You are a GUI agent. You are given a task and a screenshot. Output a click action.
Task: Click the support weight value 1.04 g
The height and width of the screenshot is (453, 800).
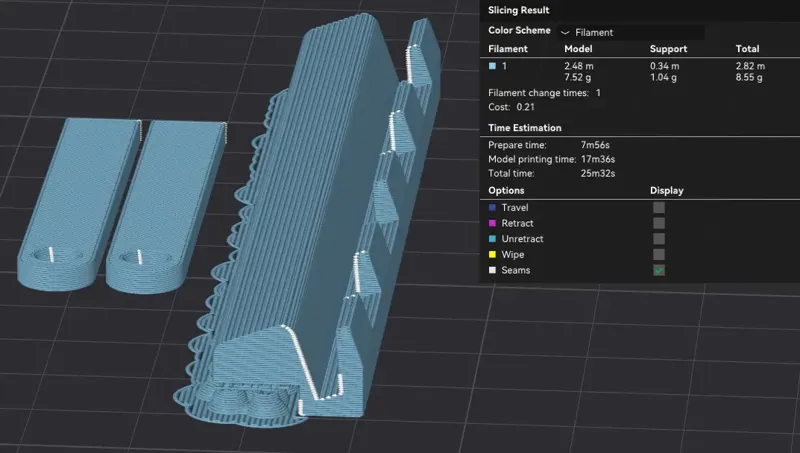click(663, 78)
